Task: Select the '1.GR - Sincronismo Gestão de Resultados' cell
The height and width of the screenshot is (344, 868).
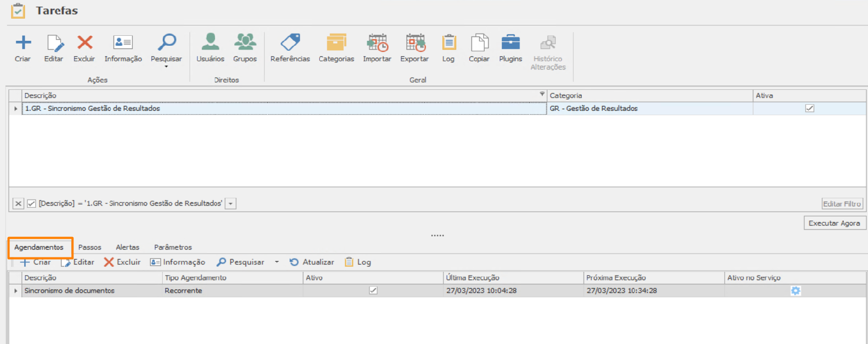Action: coord(284,109)
